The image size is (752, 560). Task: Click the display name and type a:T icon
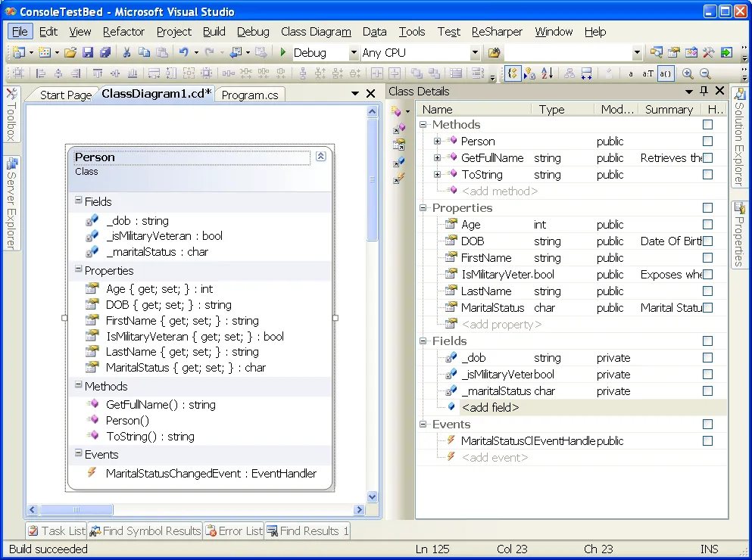click(647, 73)
